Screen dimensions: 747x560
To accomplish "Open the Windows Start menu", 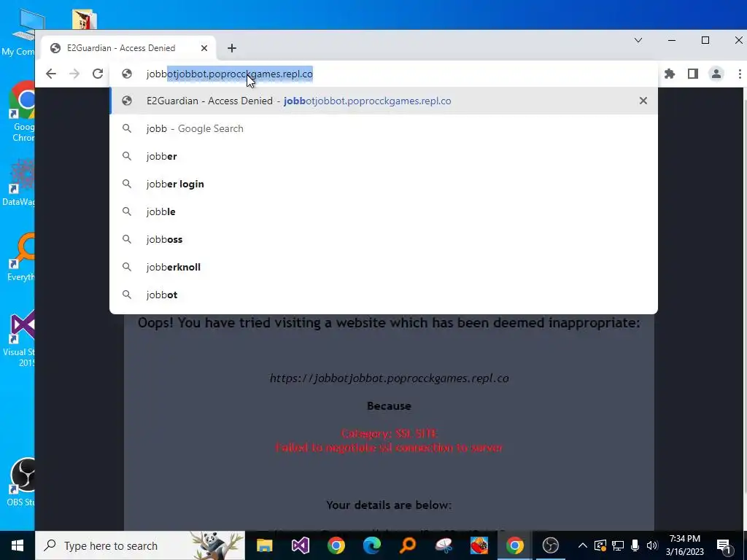I will coord(18,545).
